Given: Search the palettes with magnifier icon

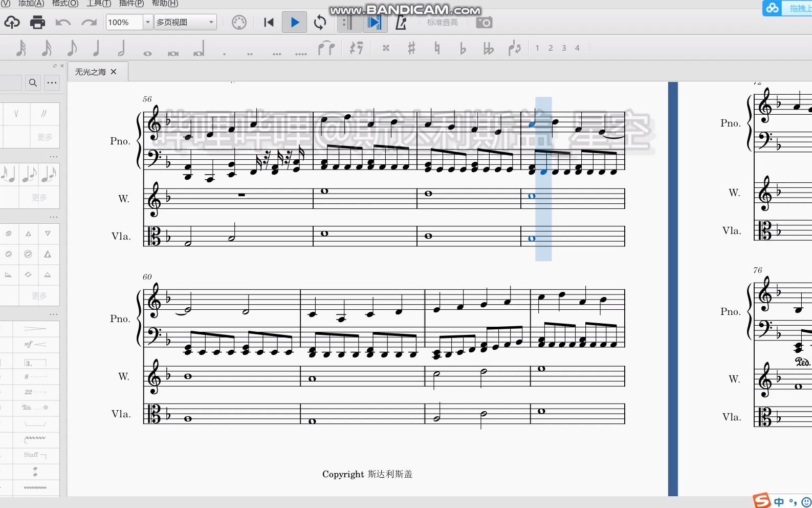Looking at the screenshot, I should click(x=33, y=82).
